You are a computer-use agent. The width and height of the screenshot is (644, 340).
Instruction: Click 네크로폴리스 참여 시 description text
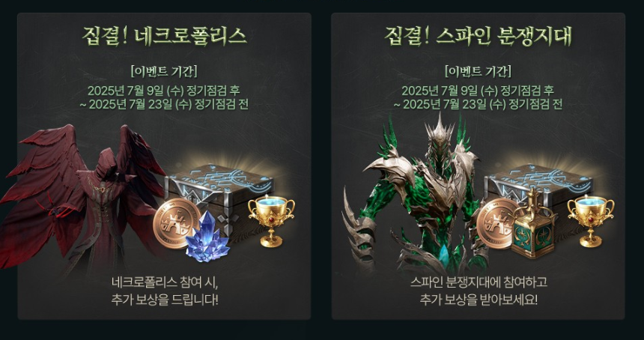coord(164,282)
